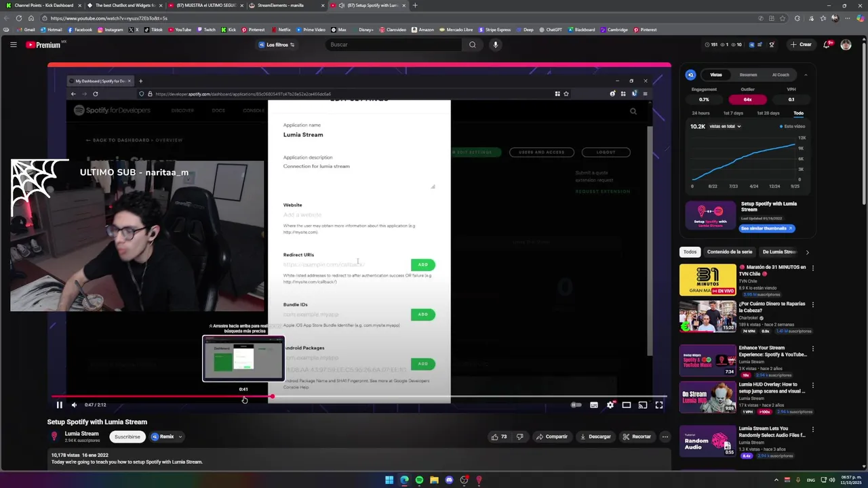Open more actions ellipsis below video
868x488 pixels.
(x=665, y=436)
